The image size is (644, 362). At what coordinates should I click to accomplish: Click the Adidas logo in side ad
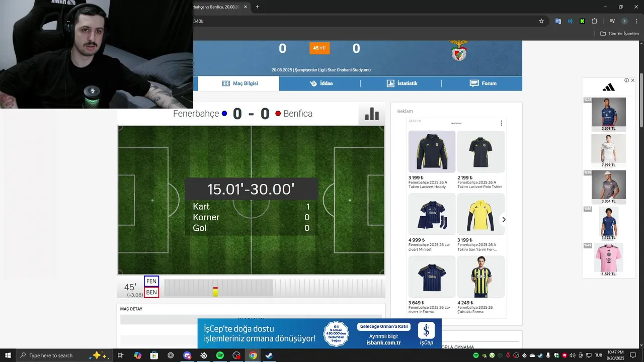pyautogui.click(x=608, y=87)
